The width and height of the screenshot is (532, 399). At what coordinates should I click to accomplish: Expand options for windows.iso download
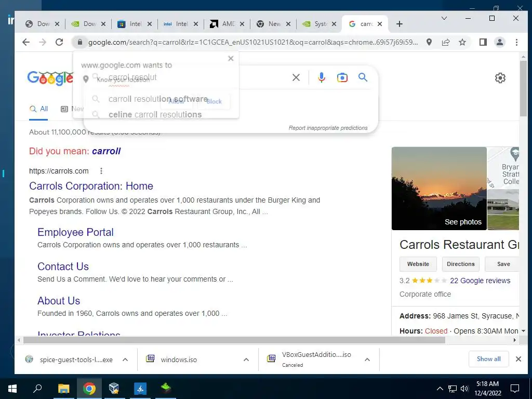246,360
